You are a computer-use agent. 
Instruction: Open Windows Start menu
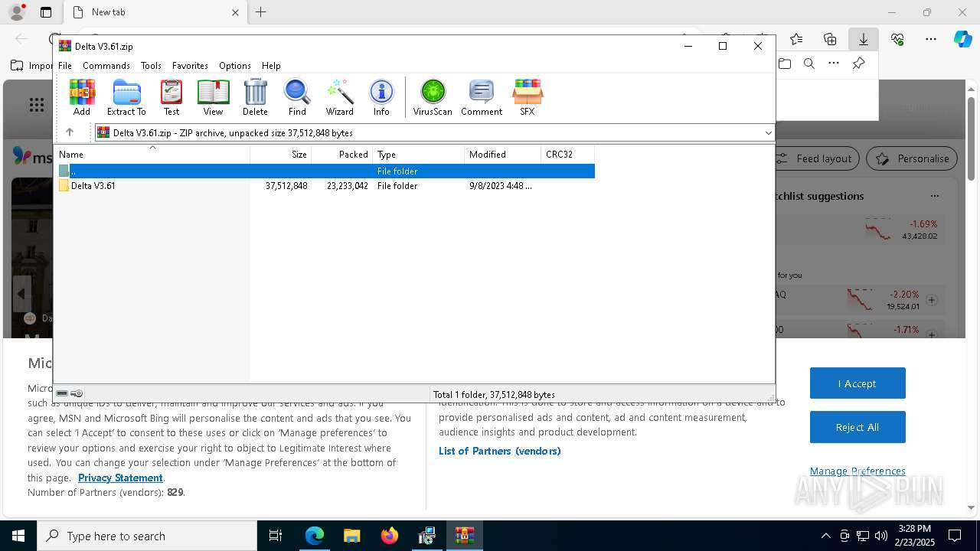point(18,536)
